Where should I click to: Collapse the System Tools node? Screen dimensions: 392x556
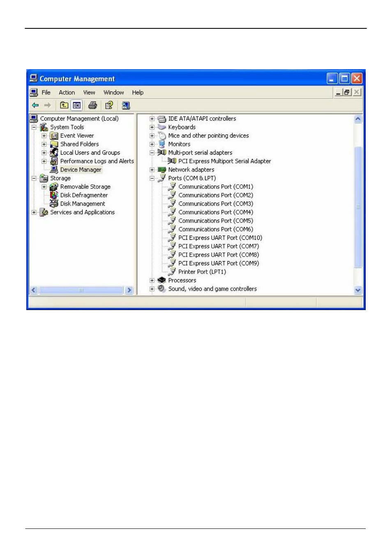click(x=34, y=127)
